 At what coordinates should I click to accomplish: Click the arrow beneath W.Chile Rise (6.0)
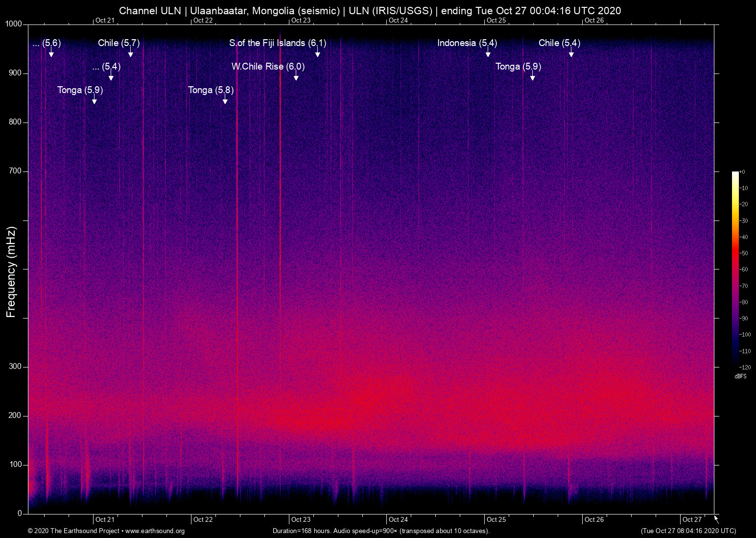tap(296, 76)
